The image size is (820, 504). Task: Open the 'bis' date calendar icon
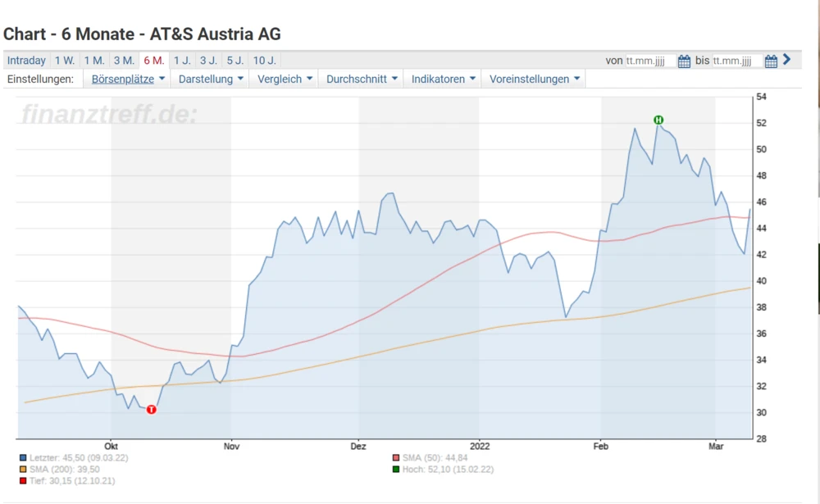771,61
